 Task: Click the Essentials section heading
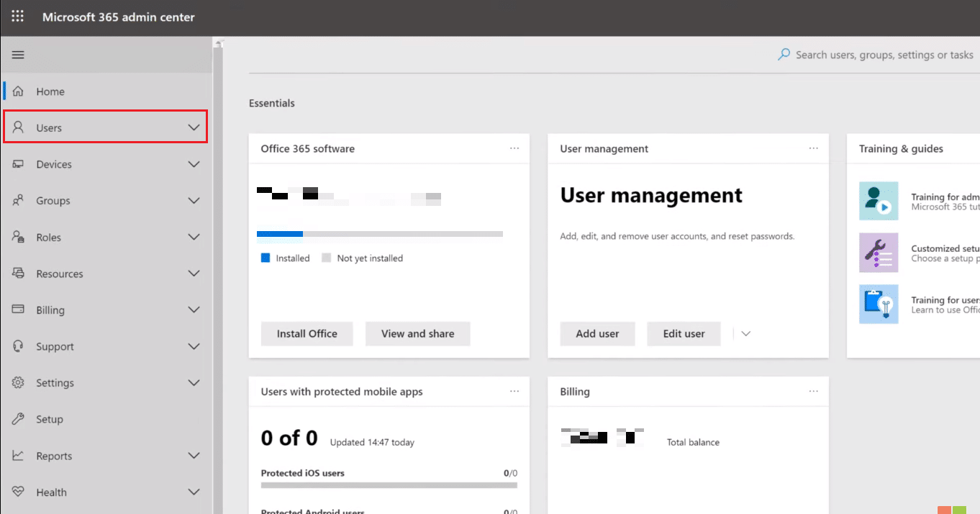272,103
